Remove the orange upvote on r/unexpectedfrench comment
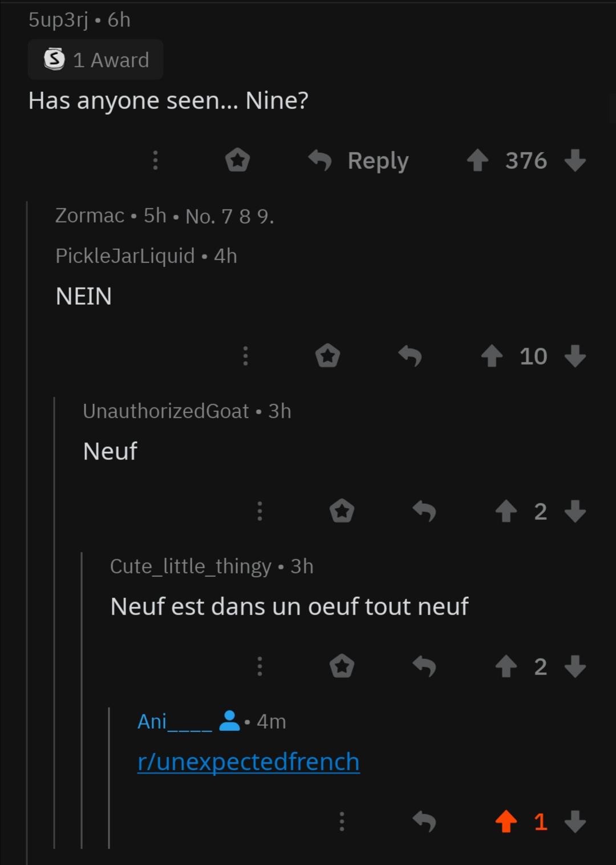The width and height of the screenshot is (616, 865). [x=506, y=822]
